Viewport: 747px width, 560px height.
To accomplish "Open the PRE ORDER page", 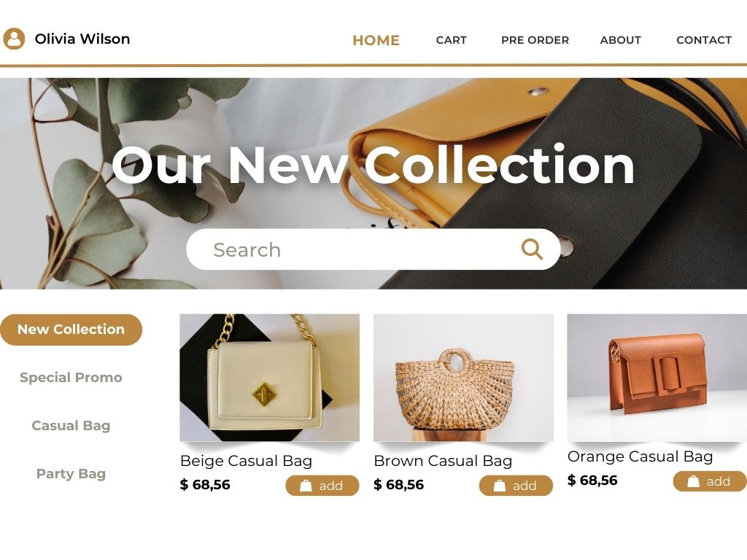I will coord(535,40).
